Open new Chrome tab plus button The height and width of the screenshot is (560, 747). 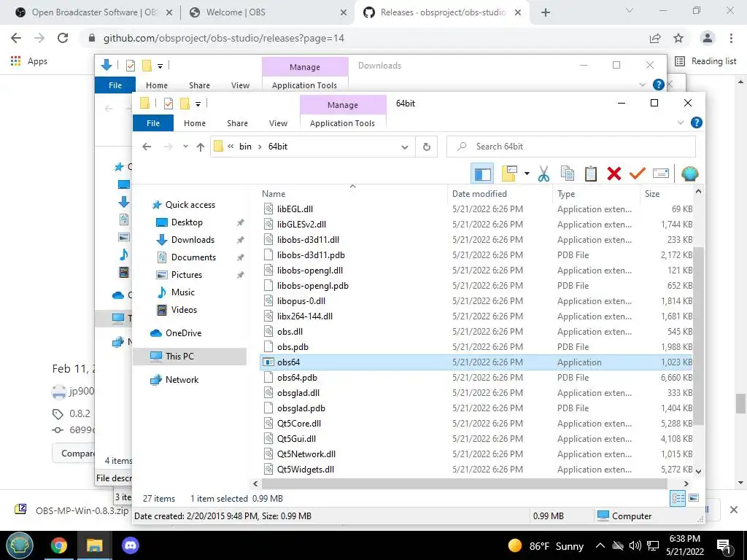(x=546, y=12)
